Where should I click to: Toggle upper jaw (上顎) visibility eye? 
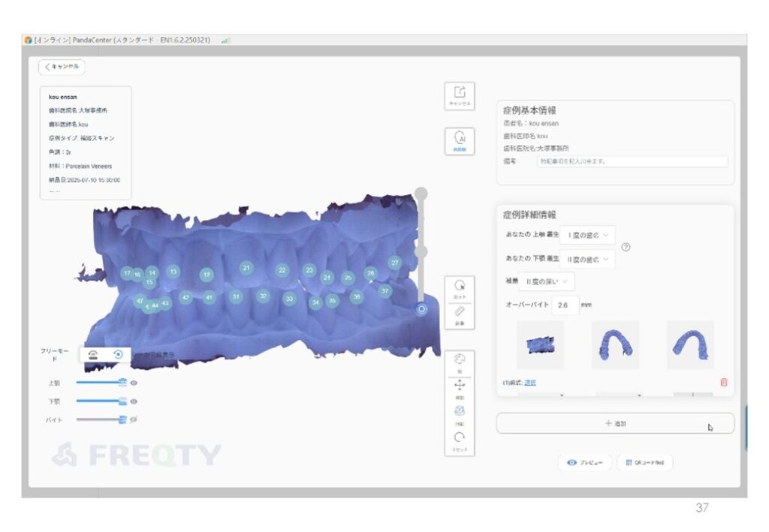[134, 383]
